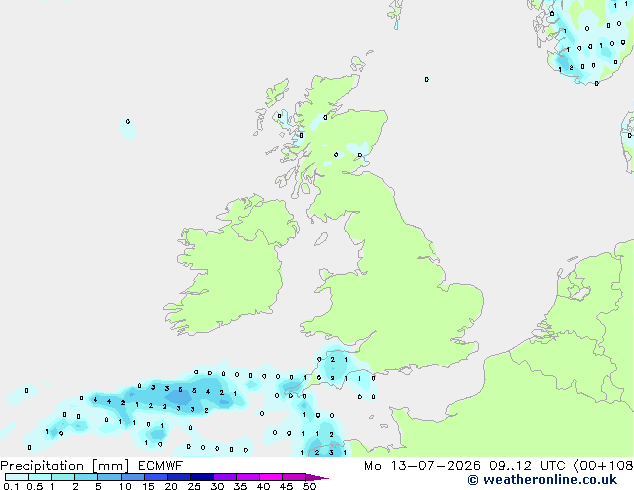Screen dimensions: 634x490
Task: Select the 2–5 mm legend color swatch
Action: [86, 477]
